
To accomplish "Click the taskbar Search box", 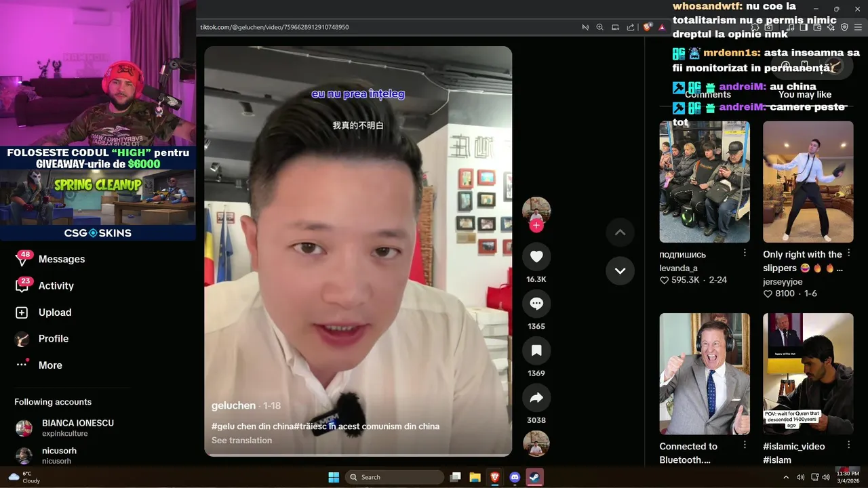I will [x=394, y=477].
